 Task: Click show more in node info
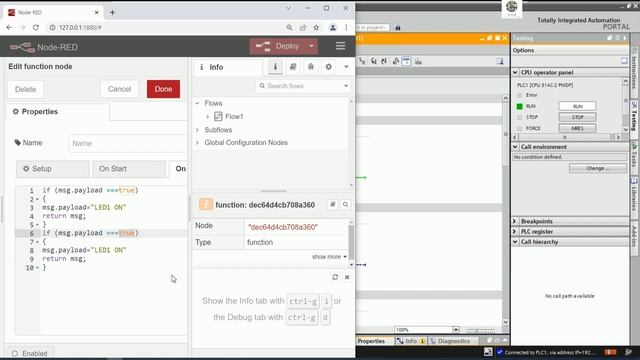[329, 257]
